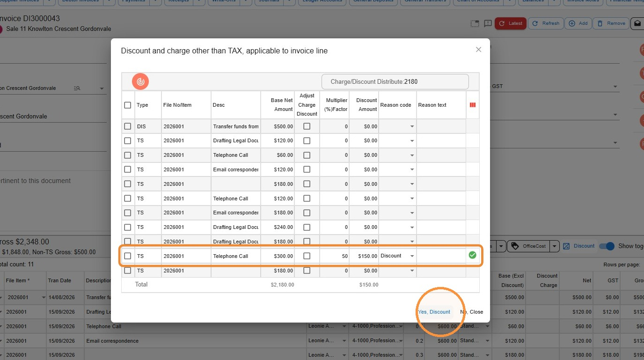Select the Telephone Call $60.00 row checkbox
This screenshot has height=360, width=644.
tap(128, 155)
